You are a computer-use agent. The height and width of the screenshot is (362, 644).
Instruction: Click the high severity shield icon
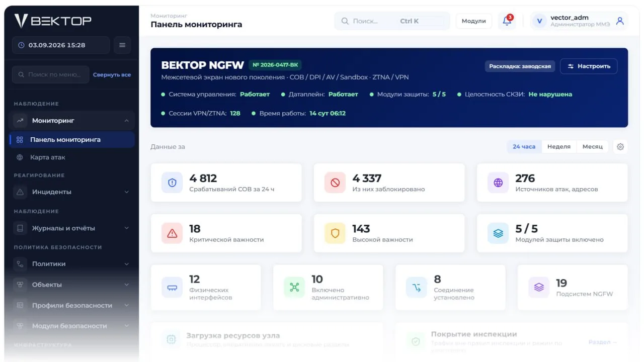[335, 233]
